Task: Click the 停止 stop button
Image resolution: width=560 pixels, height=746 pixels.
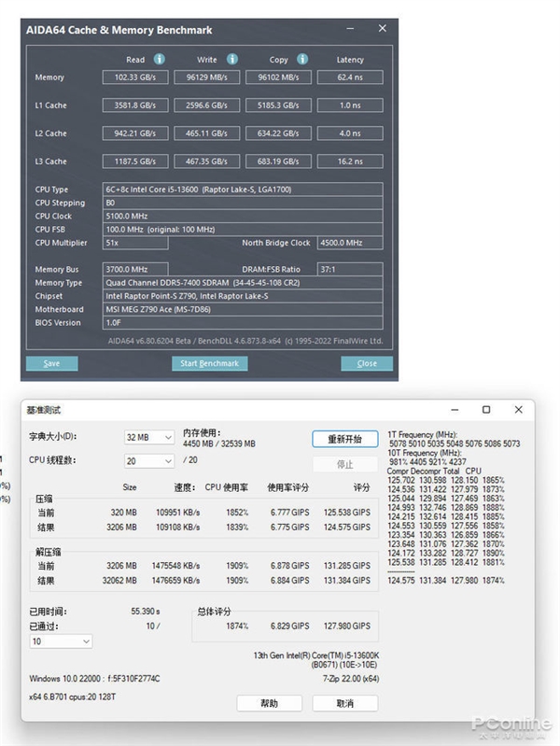Action: click(x=345, y=464)
